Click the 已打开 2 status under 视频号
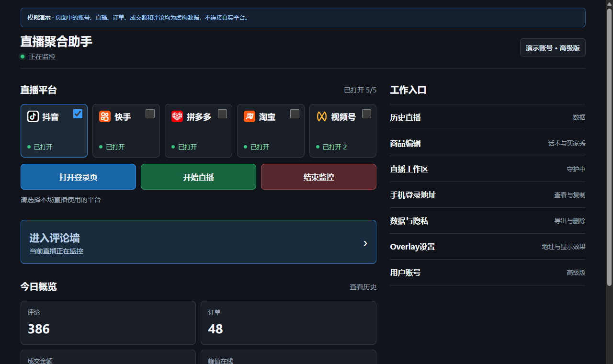Image resolution: width=613 pixels, height=364 pixels. point(335,147)
